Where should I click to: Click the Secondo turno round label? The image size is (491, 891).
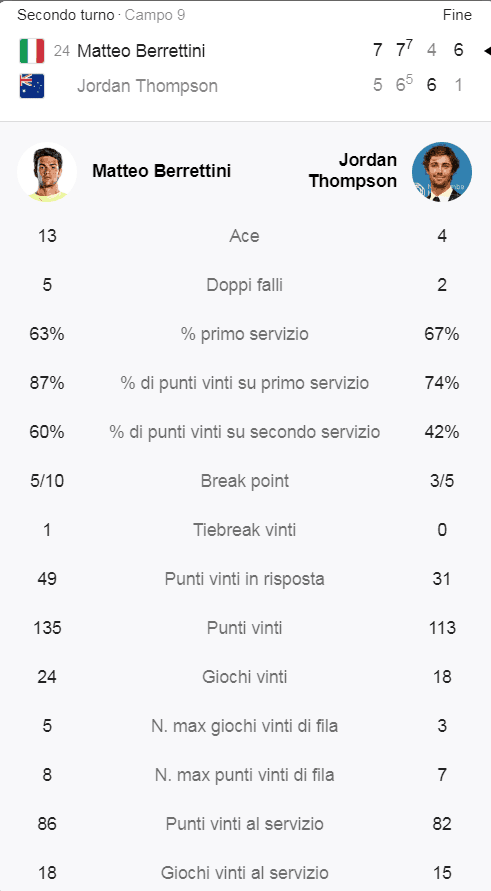pos(65,15)
